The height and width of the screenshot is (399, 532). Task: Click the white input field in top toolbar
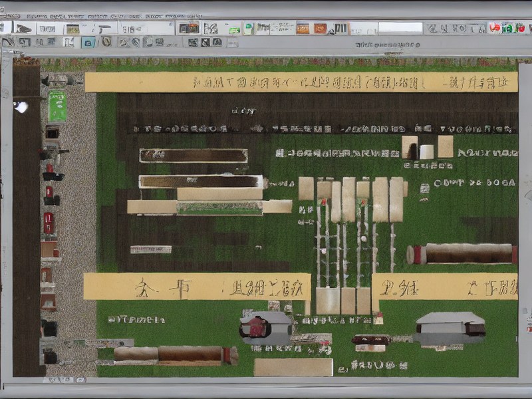400,28
